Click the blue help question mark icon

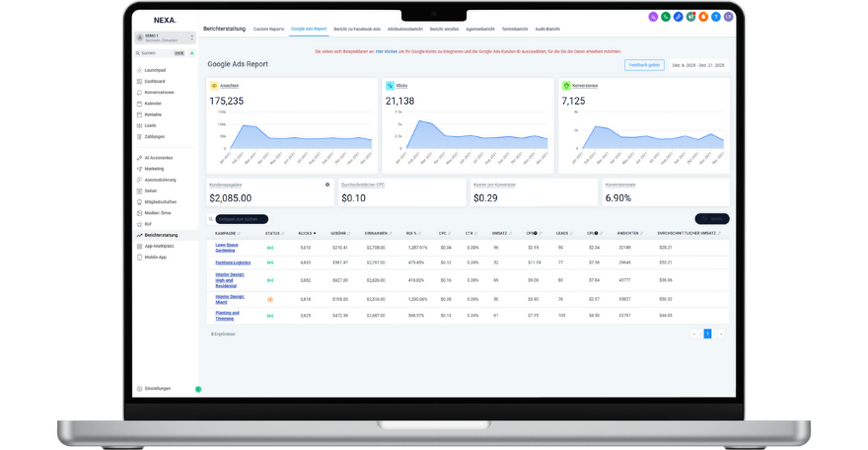tap(716, 17)
